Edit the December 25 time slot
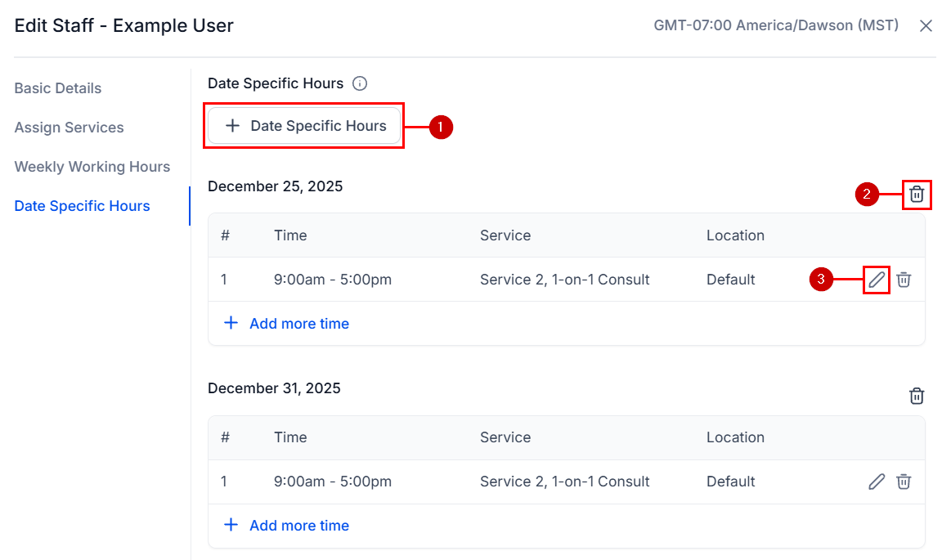Image resolution: width=942 pixels, height=560 pixels. 876,280
